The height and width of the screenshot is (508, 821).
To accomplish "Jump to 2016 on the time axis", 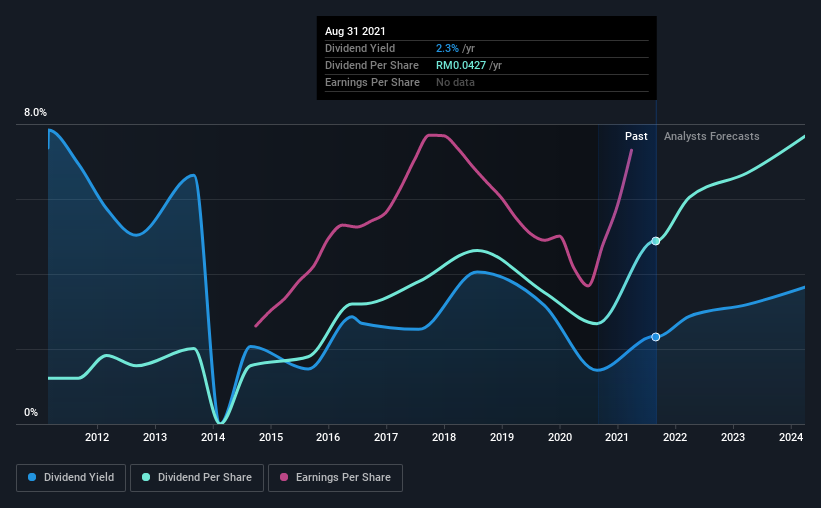I will pos(329,437).
